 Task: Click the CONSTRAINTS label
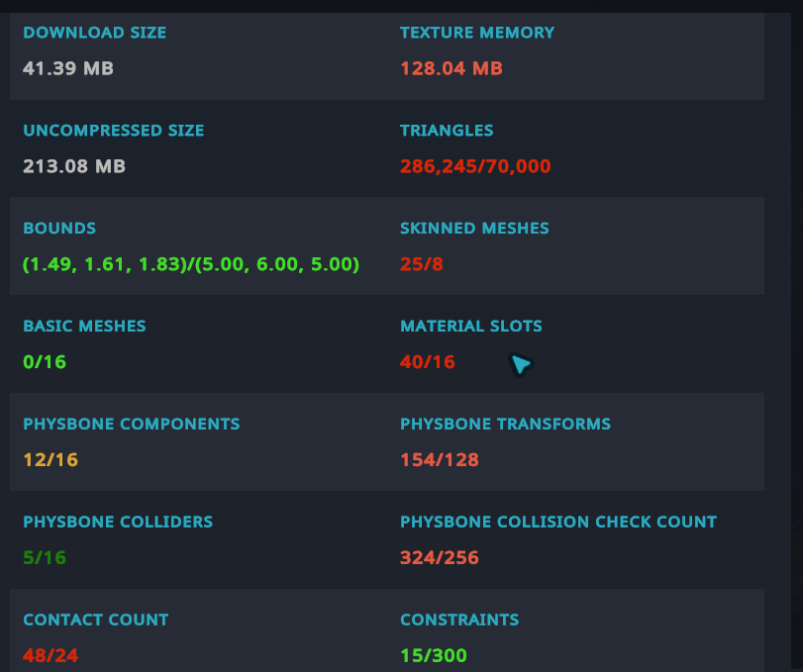point(459,620)
